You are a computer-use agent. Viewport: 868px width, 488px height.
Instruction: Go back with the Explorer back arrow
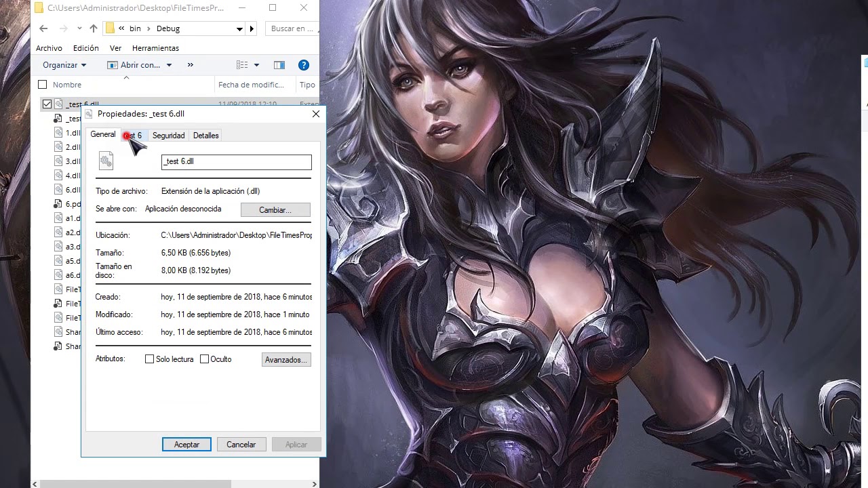(x=43, y=28)
